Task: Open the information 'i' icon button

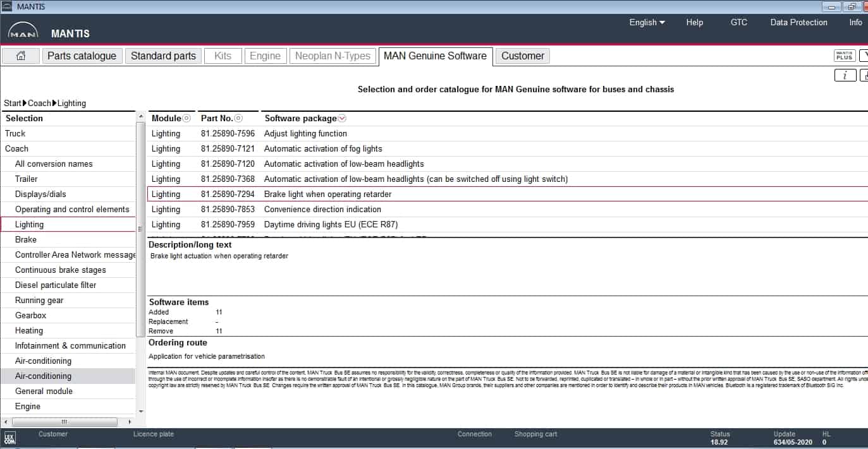Action: [845, 75]
